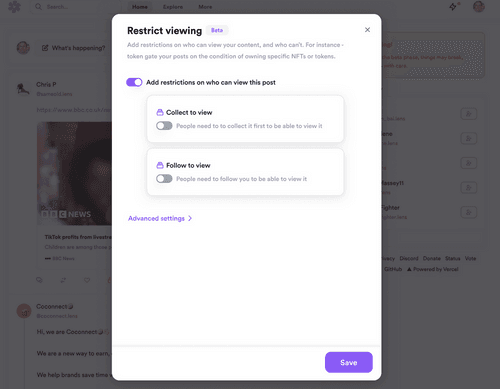
Task: Enable the Collect to view switch
Action: 164,126
